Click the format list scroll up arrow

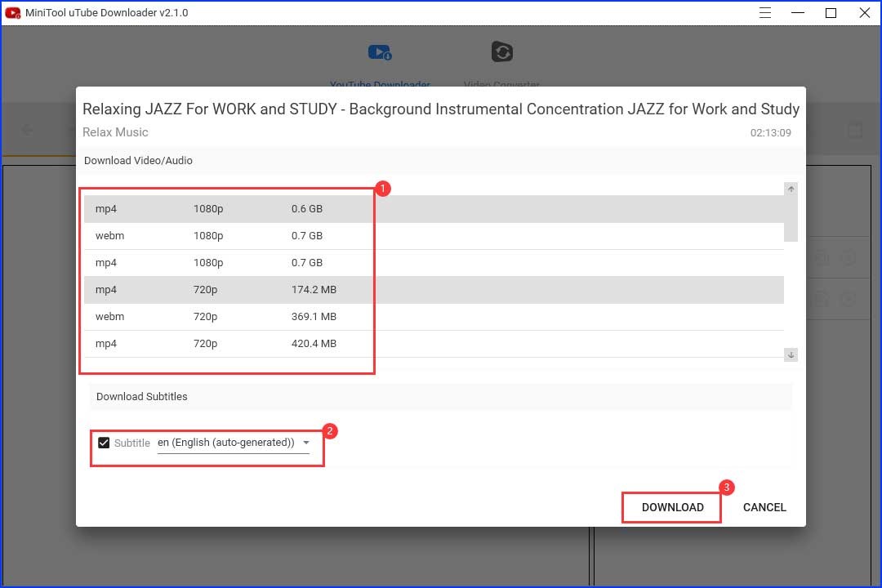pos(791,189)
